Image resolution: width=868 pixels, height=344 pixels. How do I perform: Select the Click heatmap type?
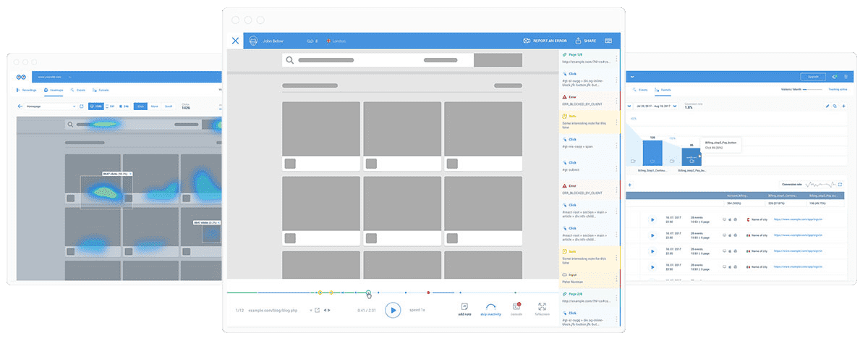[140, 106]
